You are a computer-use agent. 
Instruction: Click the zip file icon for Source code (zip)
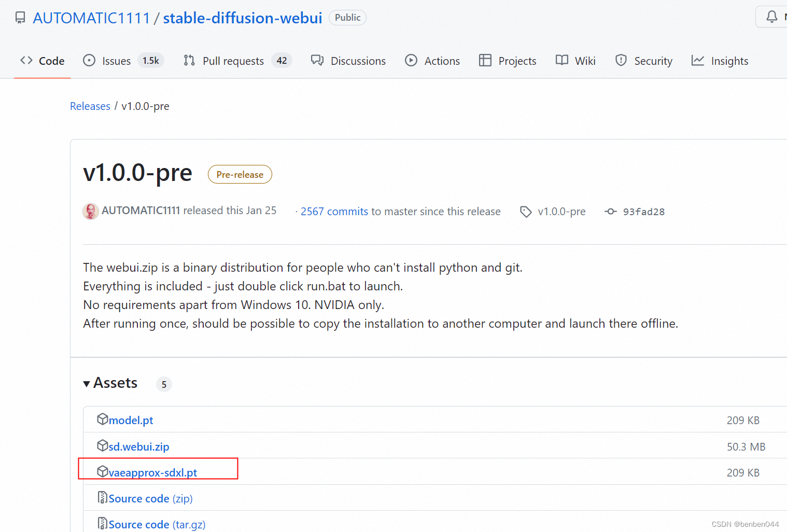click(x=103, y=497)
